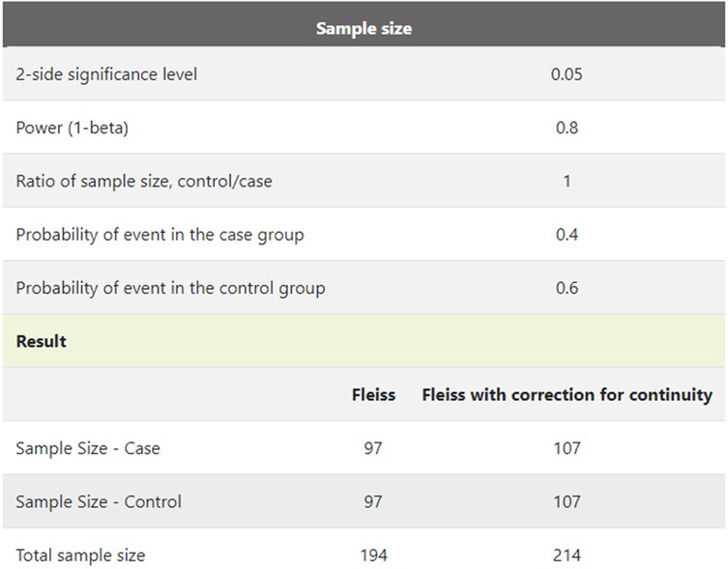The width and height of the screenshot is (728, 569).
Task: Click the corrected total sample size 214
Action: point(567,555)
